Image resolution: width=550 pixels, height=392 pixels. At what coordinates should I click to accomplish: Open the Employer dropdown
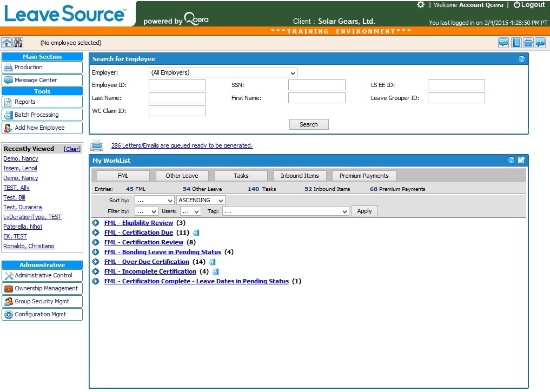(x=223, y=72)
